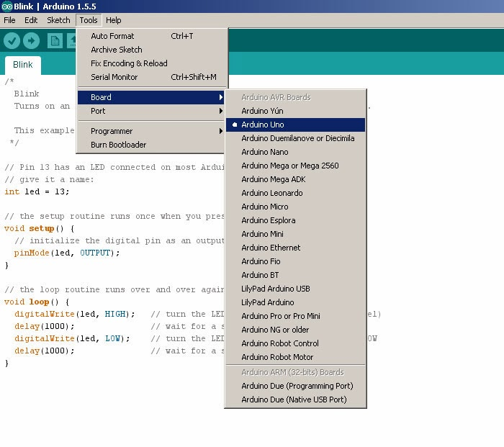Screen dimensions: 504x447
Task: Click 'void loop() {' code line
Action: pyautogui.click(x=37, y=302)
